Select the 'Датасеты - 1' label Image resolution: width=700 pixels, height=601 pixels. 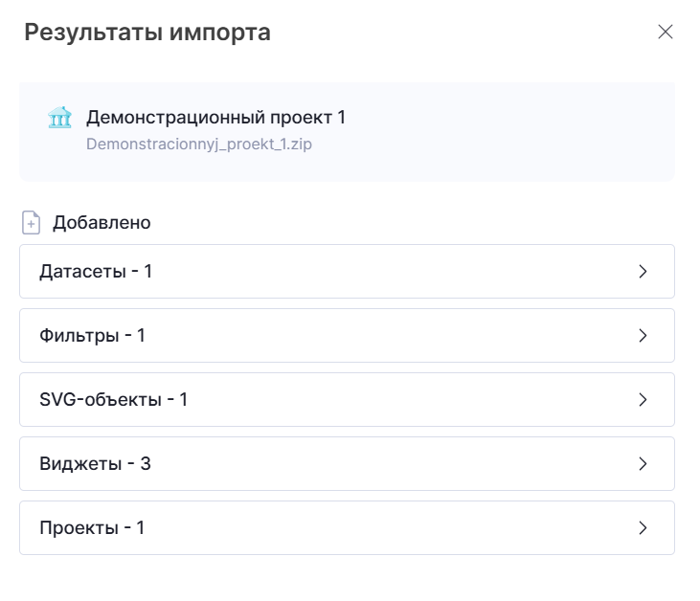click(x=96, y=272)
